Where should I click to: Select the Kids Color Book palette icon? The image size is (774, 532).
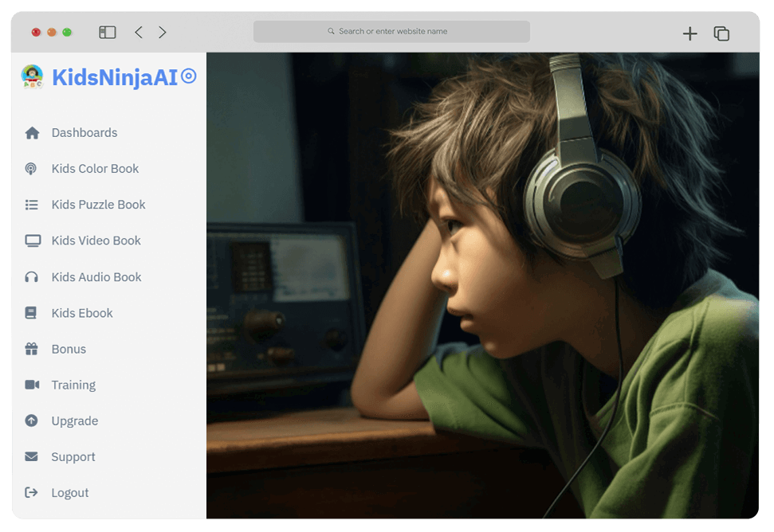click(x=31, y=169)
